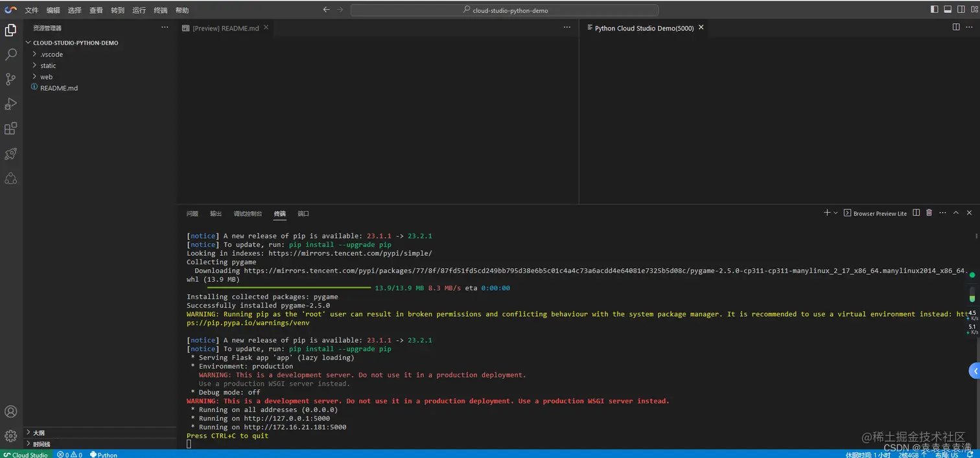Open more actions for README preview group
This screenshot has width=980, height=458.
point(567,27)
